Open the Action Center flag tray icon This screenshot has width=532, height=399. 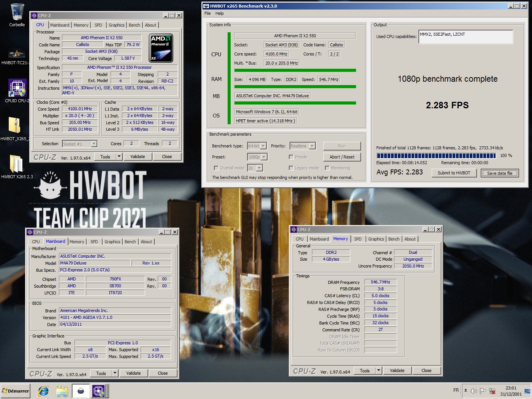pos(483,391)
